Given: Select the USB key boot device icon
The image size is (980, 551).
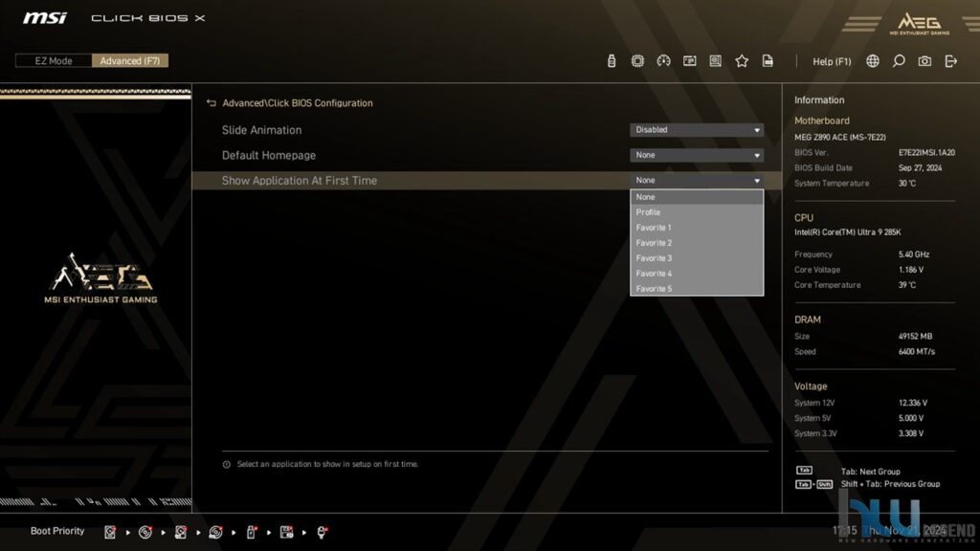Looking at the screenshot, I should [x=252, y=532].
